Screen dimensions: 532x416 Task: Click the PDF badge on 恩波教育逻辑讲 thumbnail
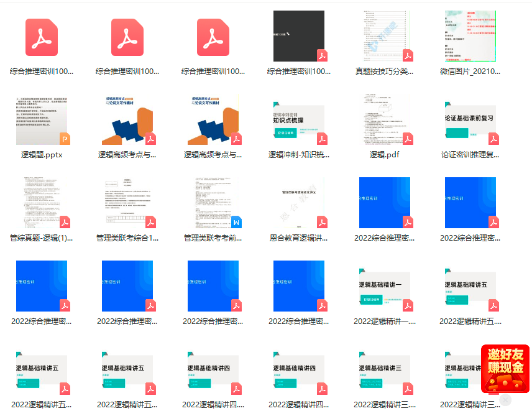pos(321,221)
